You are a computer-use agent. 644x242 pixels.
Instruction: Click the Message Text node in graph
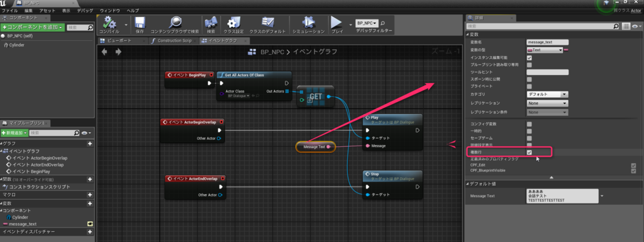tap(316, 146)
